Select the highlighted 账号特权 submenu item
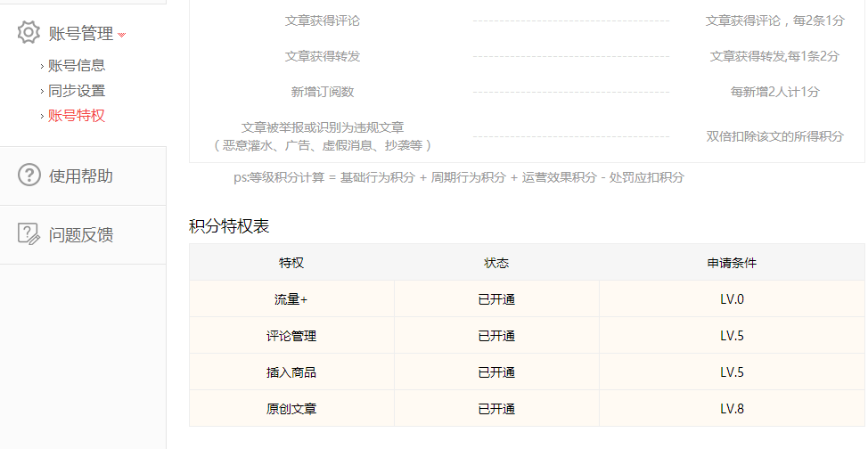868x449 pixels. click(x=77, y=116)
